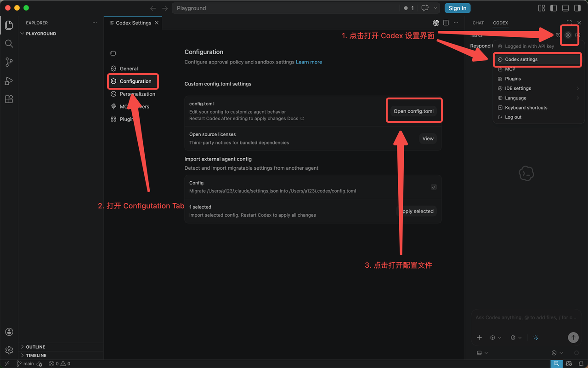The image size is (588, 368).
Task: Switch to the CODEX tab
Action: [x=500, y=23]
